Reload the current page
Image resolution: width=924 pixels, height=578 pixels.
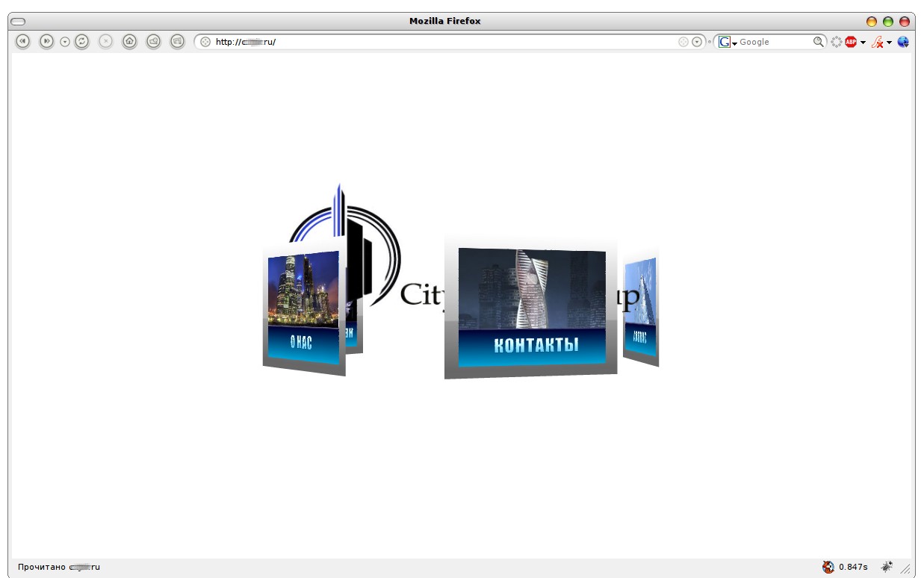82,42
